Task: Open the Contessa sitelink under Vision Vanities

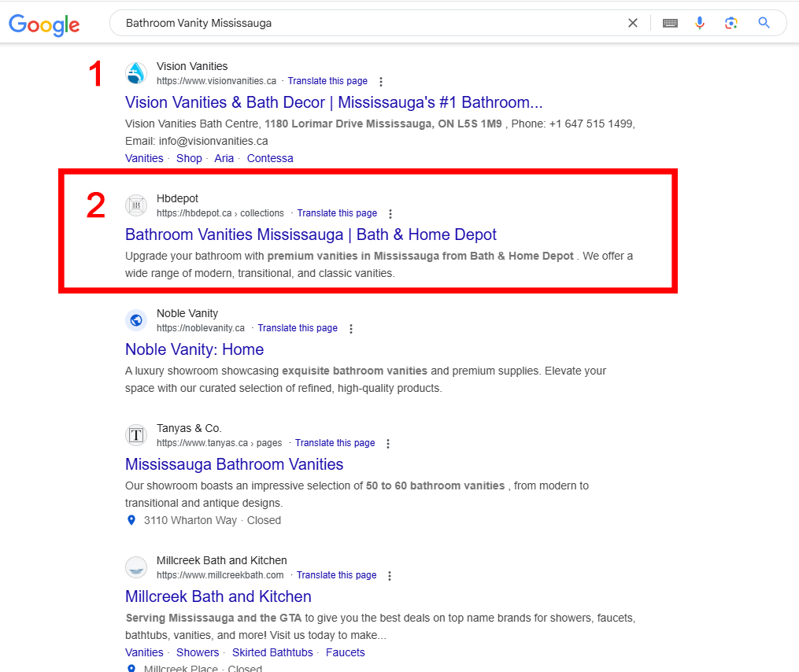Action: [x=269, y=158]
